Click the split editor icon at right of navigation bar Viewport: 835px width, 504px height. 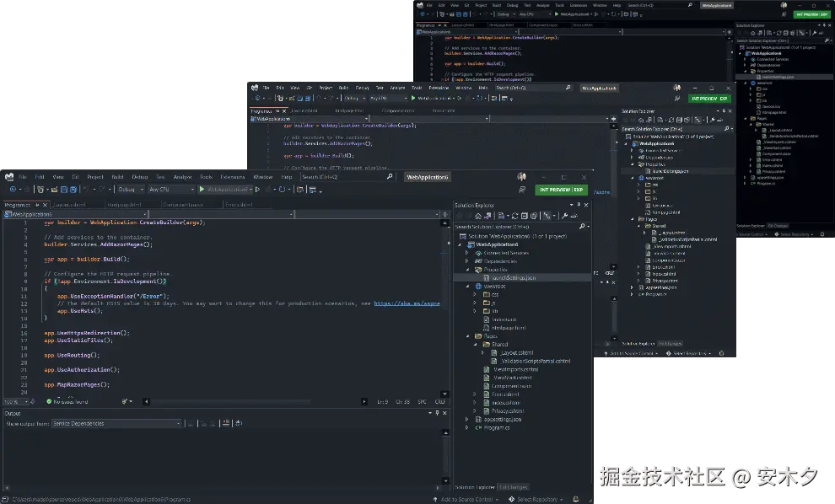(444, 214)
